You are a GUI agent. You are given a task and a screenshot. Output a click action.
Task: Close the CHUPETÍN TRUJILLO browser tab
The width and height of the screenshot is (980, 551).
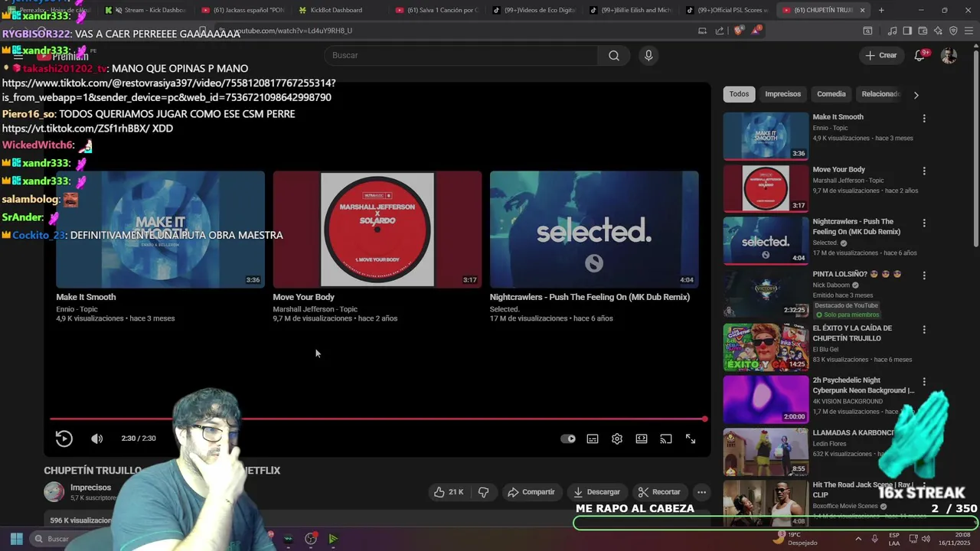862,10
